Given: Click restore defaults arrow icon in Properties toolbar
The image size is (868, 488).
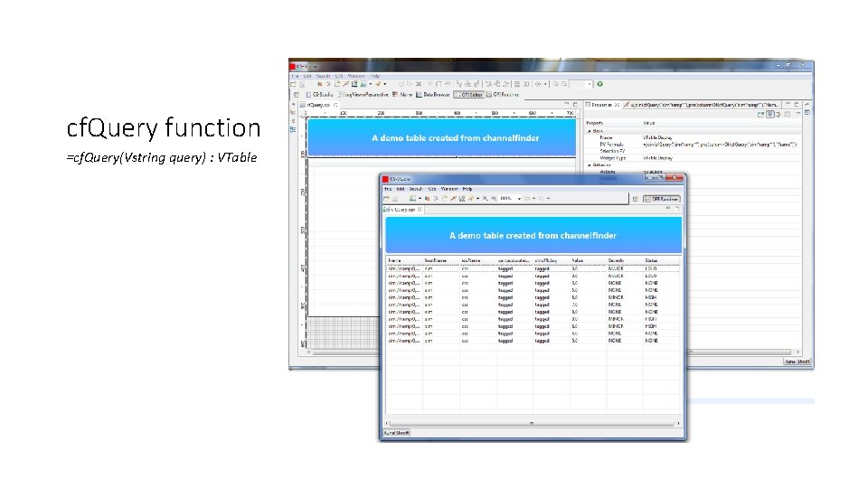Looking at the screenshot, I should (778, 115).
